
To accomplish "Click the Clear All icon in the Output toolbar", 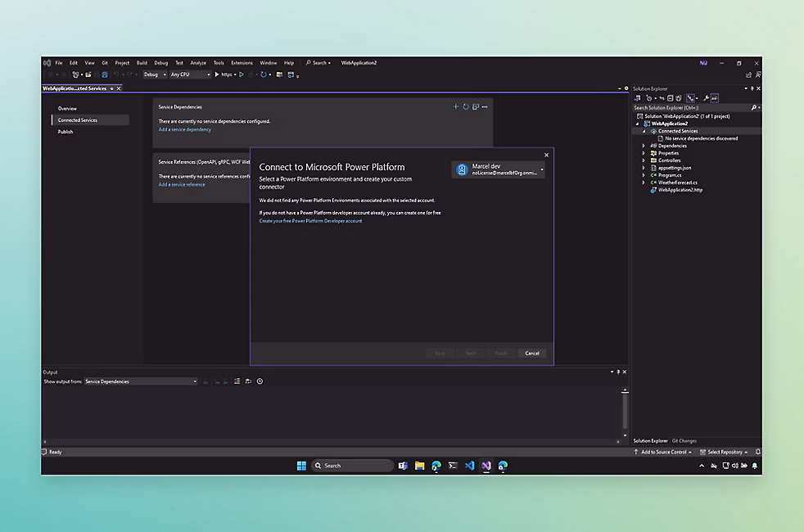I will [x=237, y=381].
